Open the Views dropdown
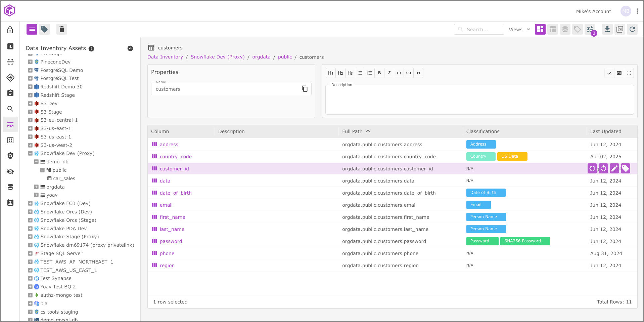The height and width of the screenshot is (322, 644). pos(519,30)
